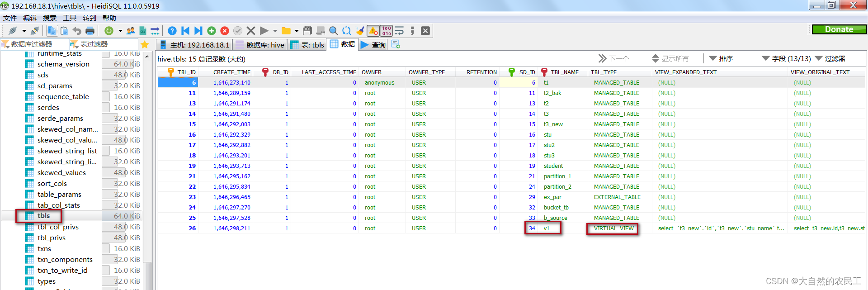This screenshot has height=290, width=868.
Task: Click the paste clipboard icon
Action: point(64,31)
